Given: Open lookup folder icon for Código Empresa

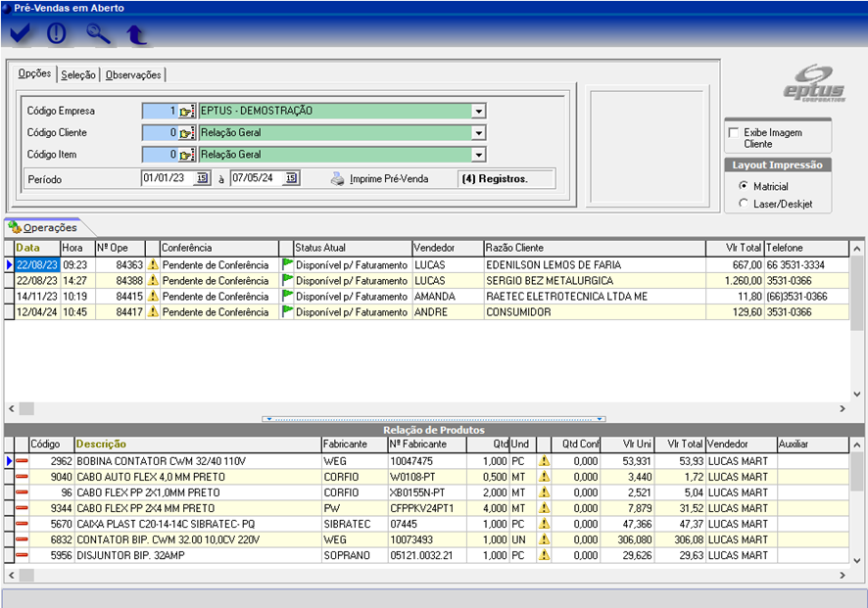Looking at the screenshot, I should (x=186, y=112).
